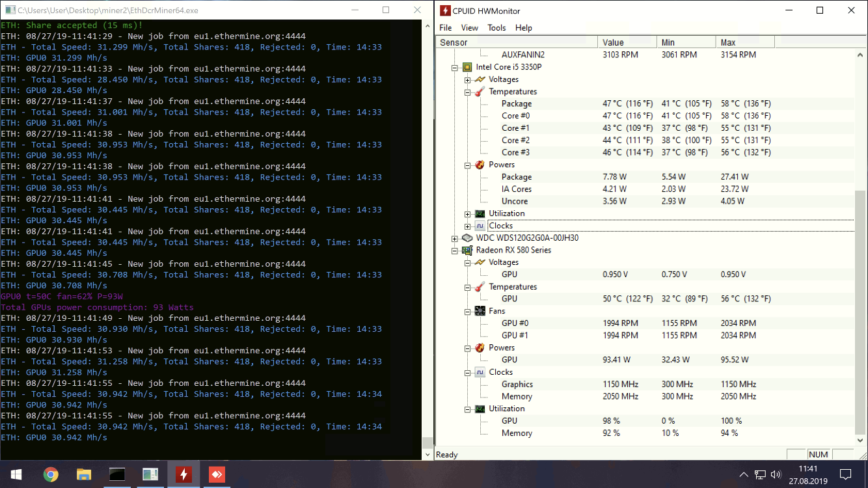Open the File menu in HWMonitor
This screenshot has height=488, width=868.
pyautogui.click(x=445, y=28)
